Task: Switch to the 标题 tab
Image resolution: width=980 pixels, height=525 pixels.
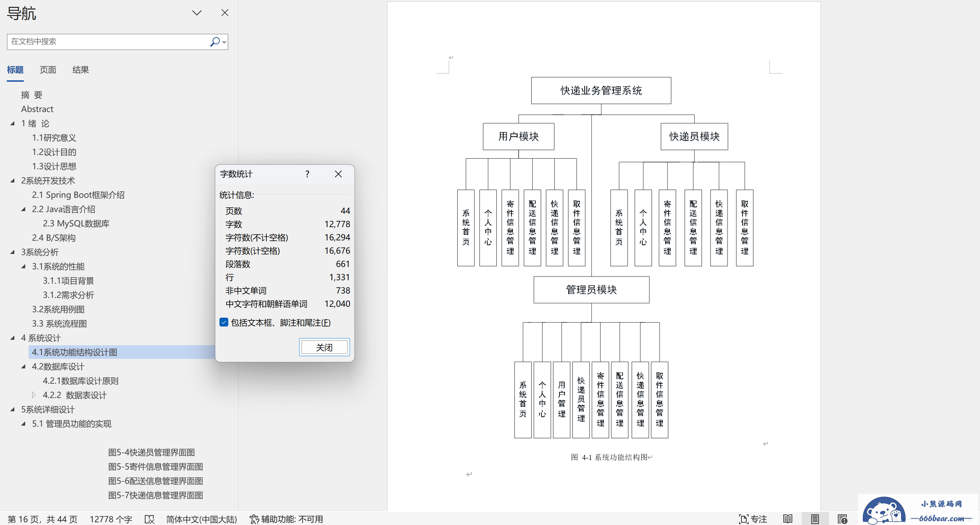Action: [x=15, y=70]
